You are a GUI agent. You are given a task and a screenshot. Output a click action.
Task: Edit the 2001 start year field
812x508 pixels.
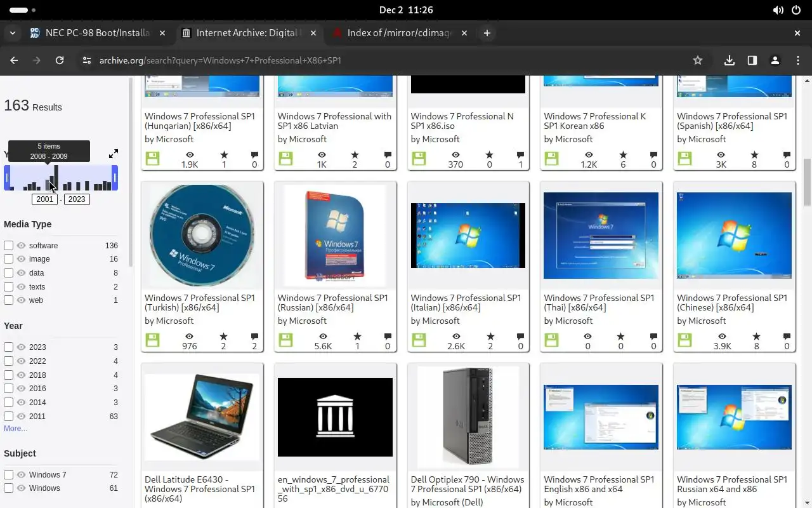point(45,199)
